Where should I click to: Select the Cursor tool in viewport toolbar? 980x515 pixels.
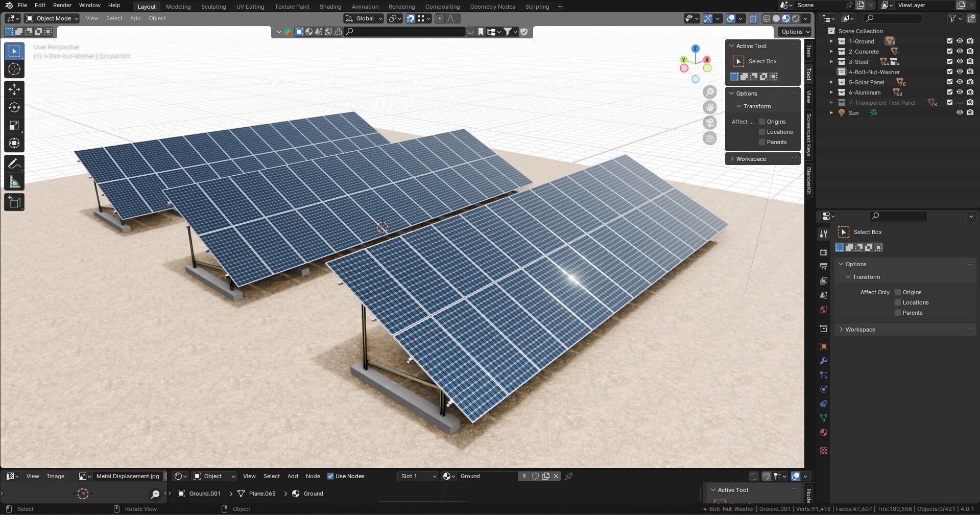(14, 69)
